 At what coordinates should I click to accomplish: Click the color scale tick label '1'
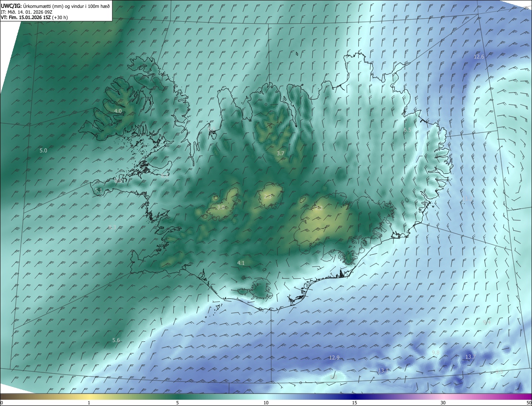pyautogui.click(x=89, y=403)
